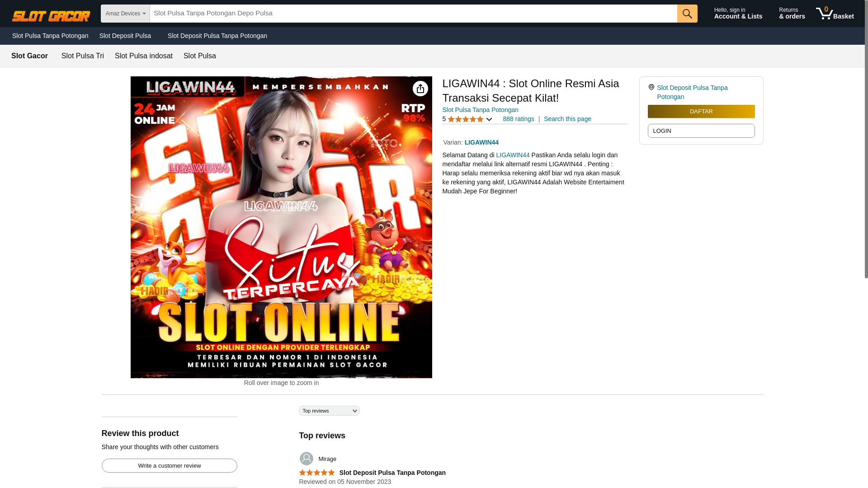Open the Top reviews sort dropdown
The height and width of the screenshot is (488, 868).
click(329, 411)
